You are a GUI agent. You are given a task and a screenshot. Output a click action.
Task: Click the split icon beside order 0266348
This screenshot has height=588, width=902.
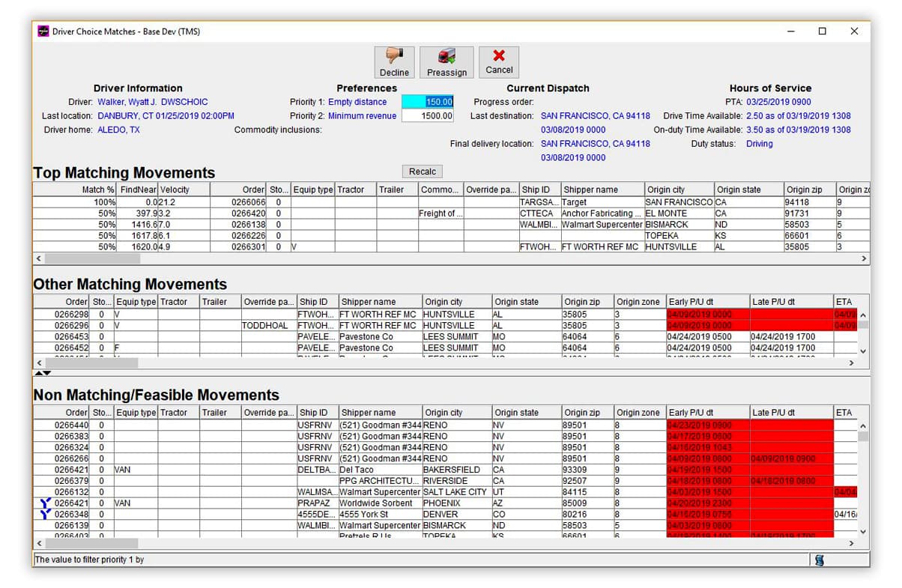click(45, 515)
